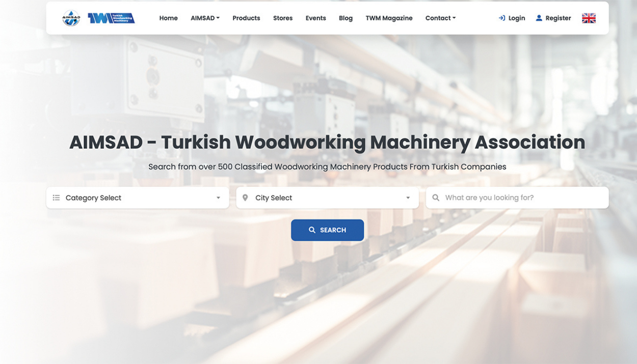637x364 pixels.
Task: Click the TWM Turkish Woodworking Machinery logo
Action: (x=111, y=18)
